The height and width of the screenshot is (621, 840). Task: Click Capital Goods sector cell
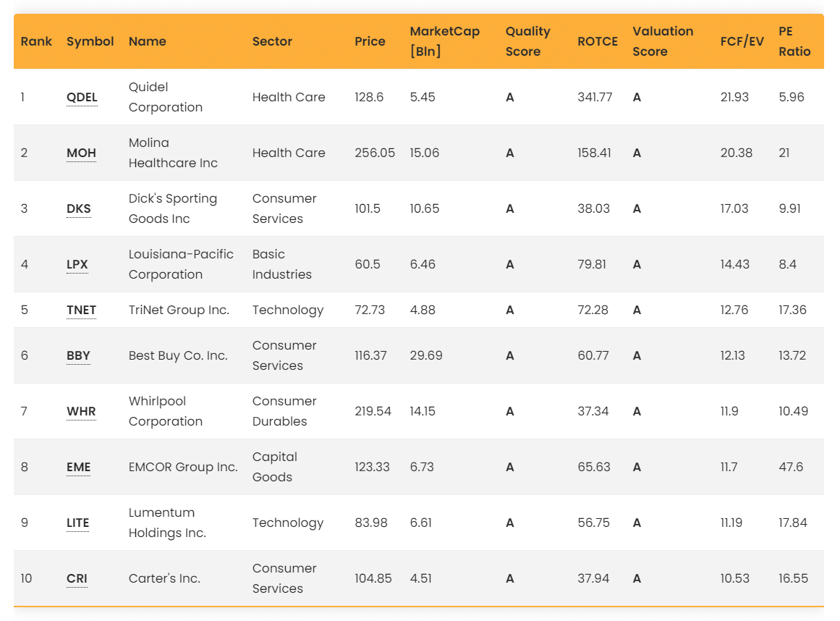[x=275, y=467]
